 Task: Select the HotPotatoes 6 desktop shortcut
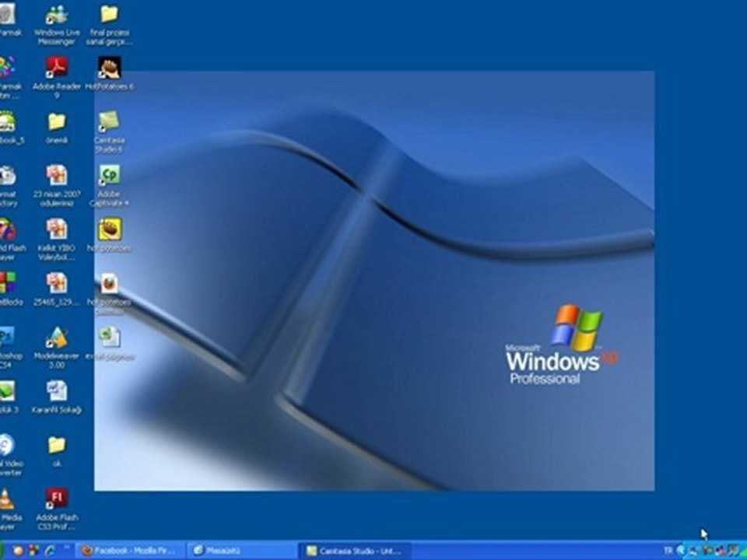click(109, 74)
